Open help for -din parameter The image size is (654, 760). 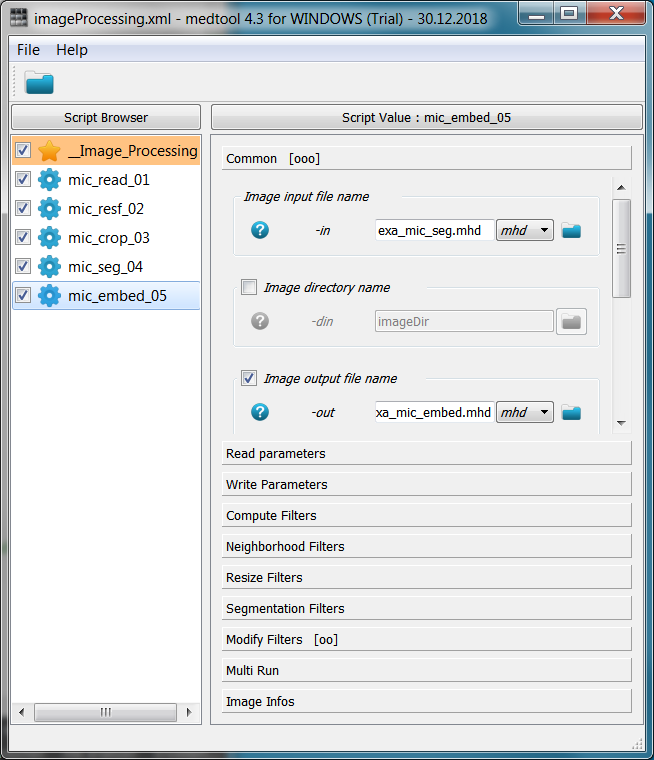[260, 321]
